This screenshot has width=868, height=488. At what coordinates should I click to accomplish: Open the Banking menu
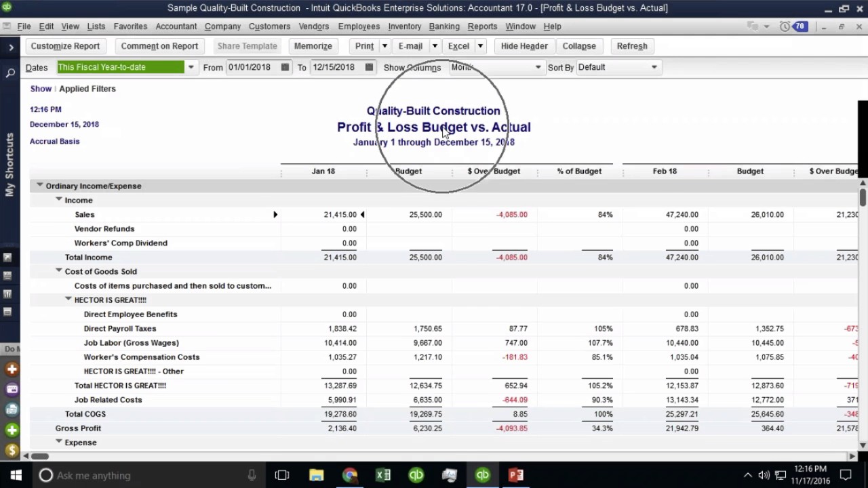click(444, 26)
